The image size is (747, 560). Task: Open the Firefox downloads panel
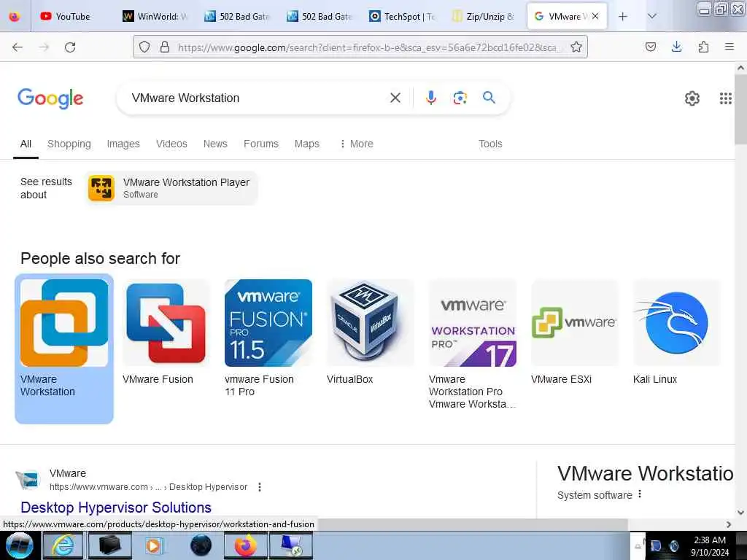(676, 47)
